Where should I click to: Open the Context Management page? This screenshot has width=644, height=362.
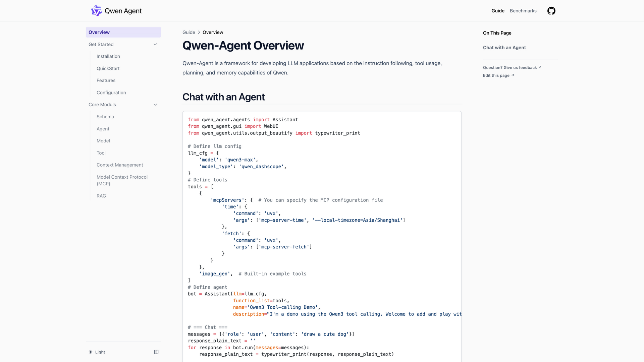pyautogui.click(x=120, y=165)
